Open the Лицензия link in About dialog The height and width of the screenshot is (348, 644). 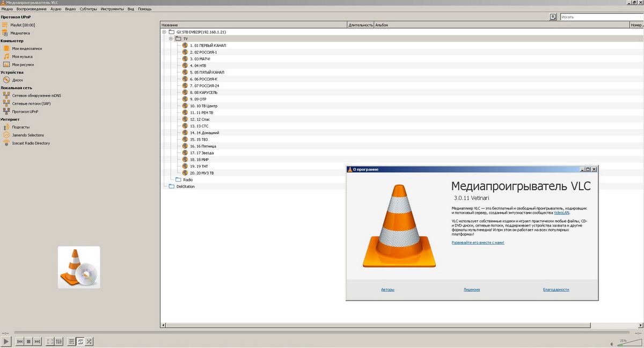[x=472, y=289]
